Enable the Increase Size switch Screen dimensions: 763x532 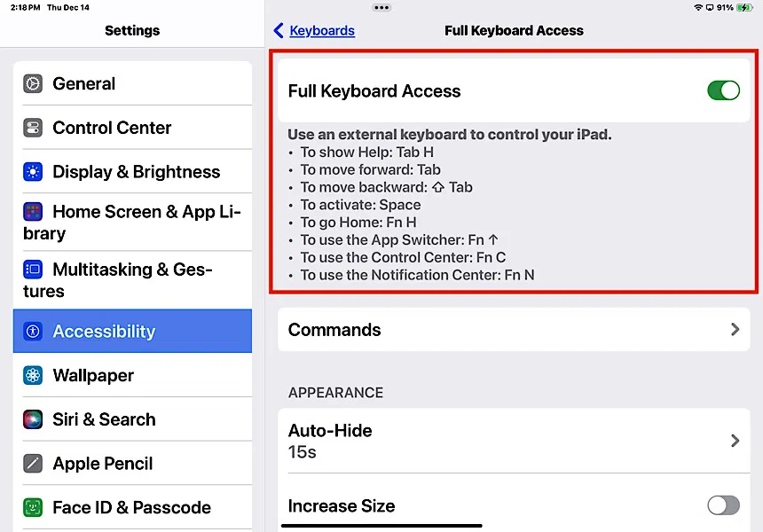723,505
